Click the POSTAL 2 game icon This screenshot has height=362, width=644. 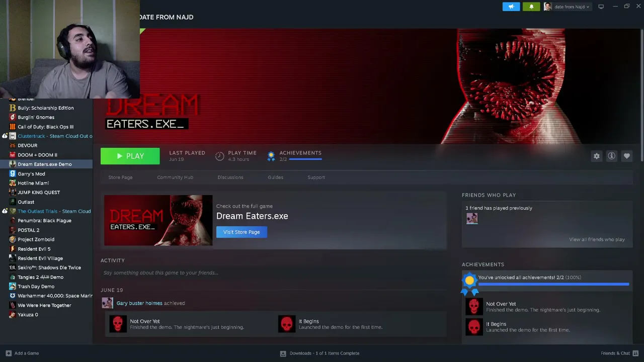pos(13,230)
